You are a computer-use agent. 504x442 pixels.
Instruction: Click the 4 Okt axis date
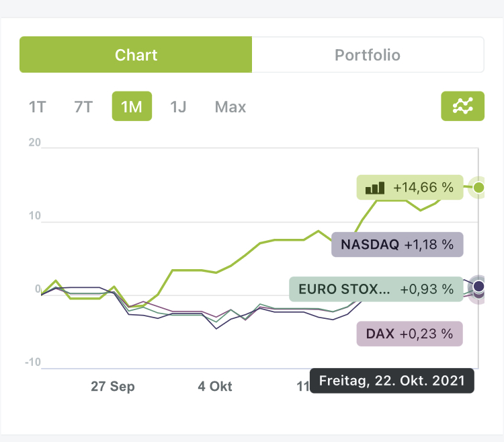coord(215,386)
